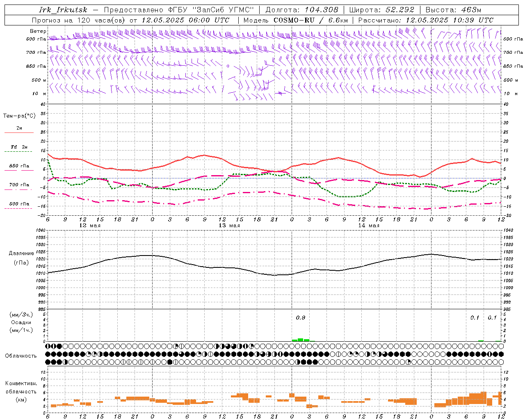This screenshot has height=420, width=525.
Task: Click the 'Ветер' panel label
Action: (x=38, y=31)
